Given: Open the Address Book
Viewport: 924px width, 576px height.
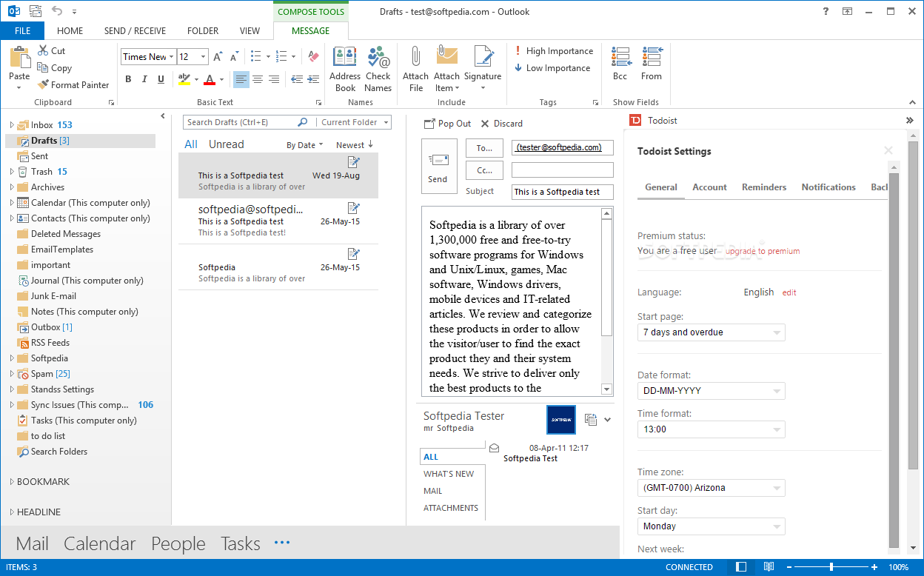Looking at the screenshot, I should pos(345,69).
